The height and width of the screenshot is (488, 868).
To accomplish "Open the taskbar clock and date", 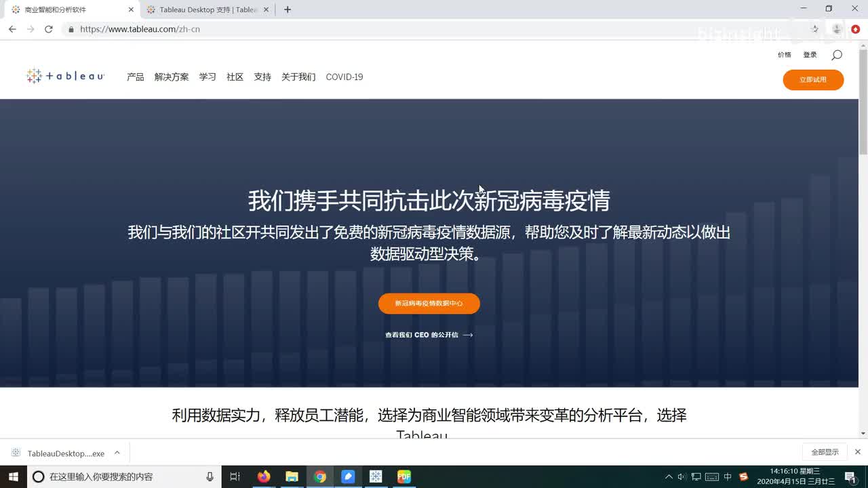I will (x=795, y=476).
